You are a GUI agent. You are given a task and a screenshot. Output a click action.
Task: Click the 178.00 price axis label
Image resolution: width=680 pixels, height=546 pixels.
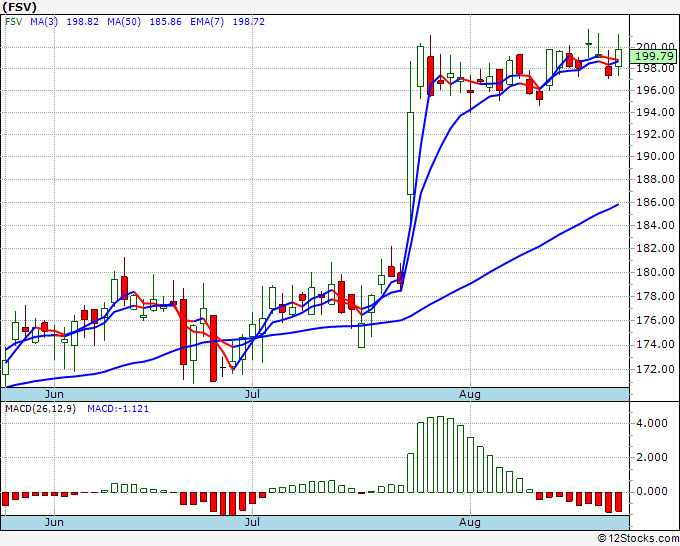click(655, 296)
